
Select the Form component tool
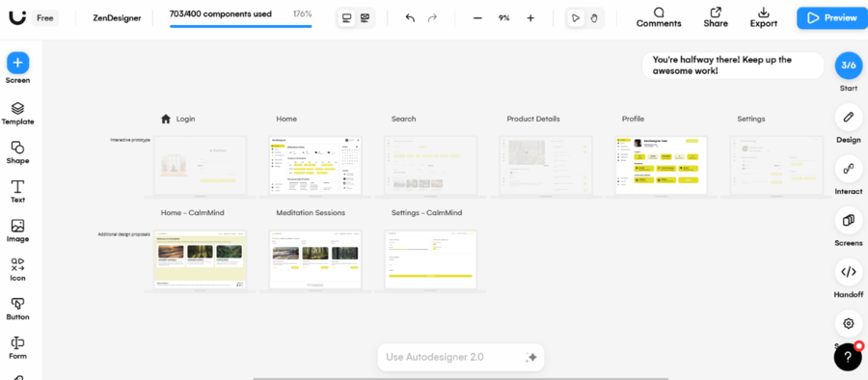17,348
